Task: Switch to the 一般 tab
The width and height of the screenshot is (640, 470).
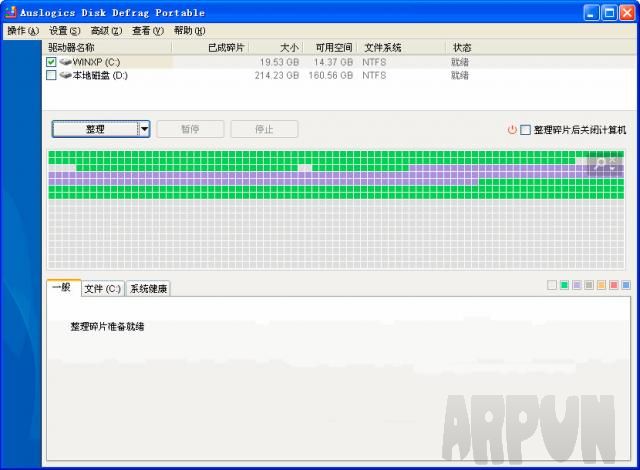Action: [64, 288]
